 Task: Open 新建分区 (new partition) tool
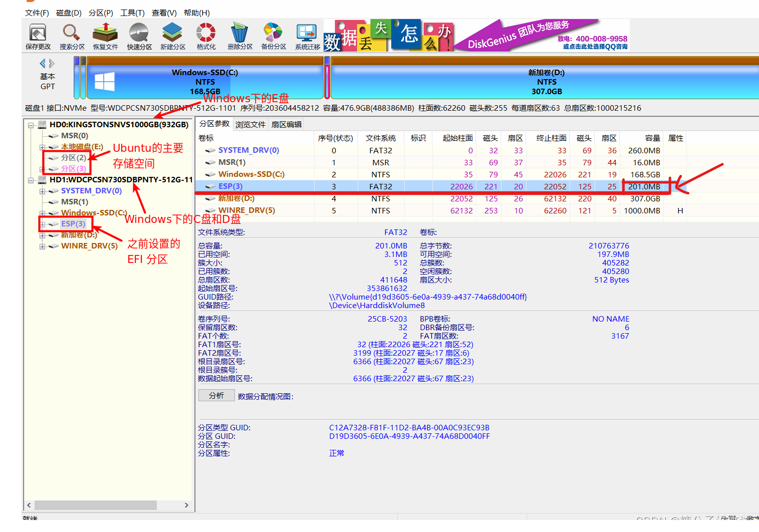click(172, 35)
